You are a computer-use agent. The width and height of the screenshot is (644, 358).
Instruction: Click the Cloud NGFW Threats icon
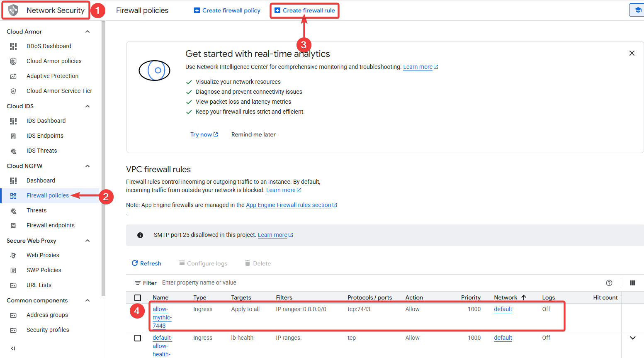pos(13,210)
